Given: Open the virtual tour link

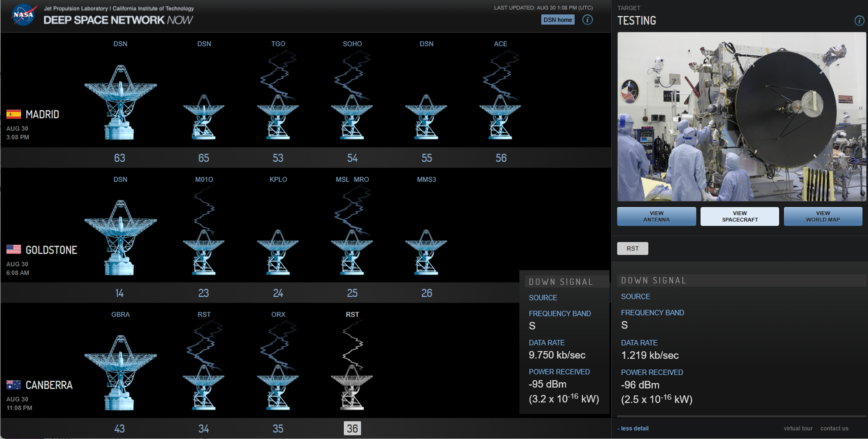Looking at the screenshot, I should [x=798, y=428].
